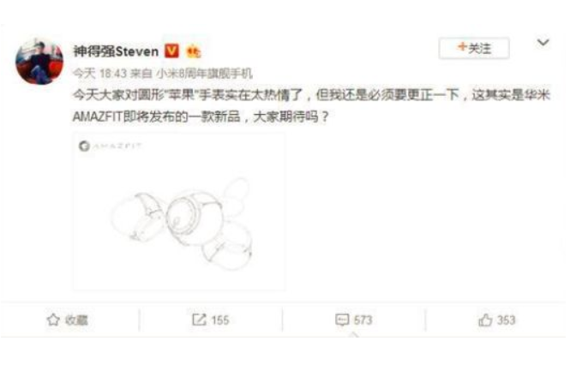The height and width of the screenshot is (371, 588).
Task: Open the Amazfit watch sketch image
Action: [x=179, y=211]
